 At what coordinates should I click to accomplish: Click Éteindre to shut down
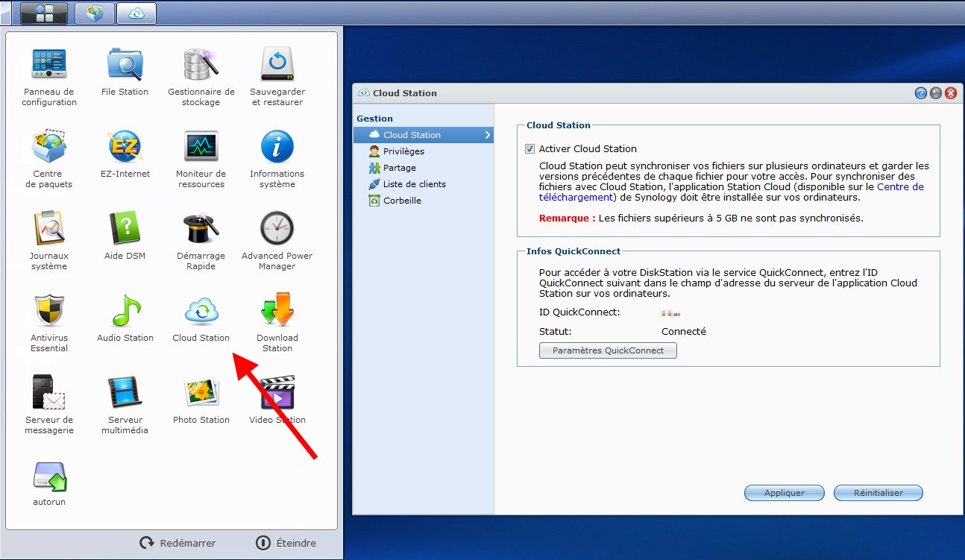tap(286, 543)
